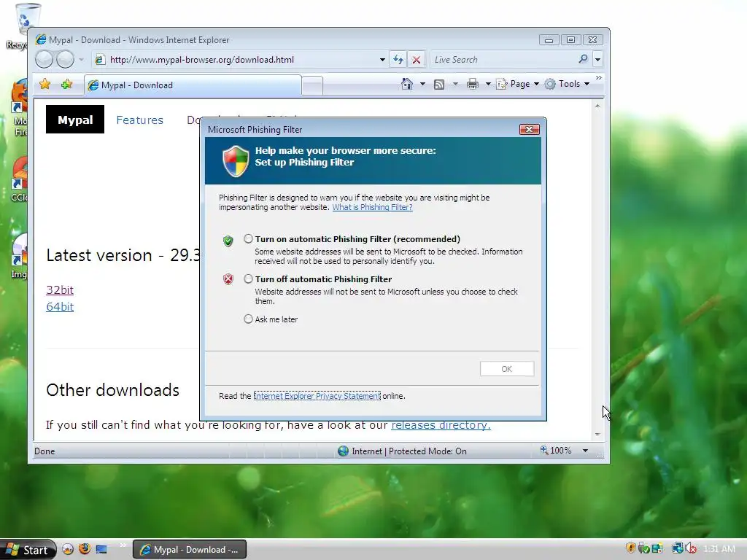Click the Print icon
Screen dimensions: 747x560
click(x=472, y=85)
